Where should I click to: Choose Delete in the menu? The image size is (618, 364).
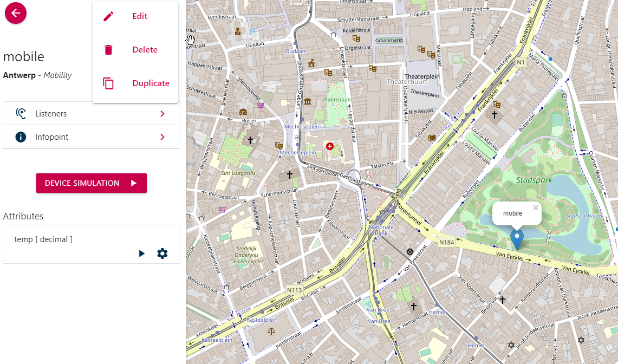click(145, 50)
